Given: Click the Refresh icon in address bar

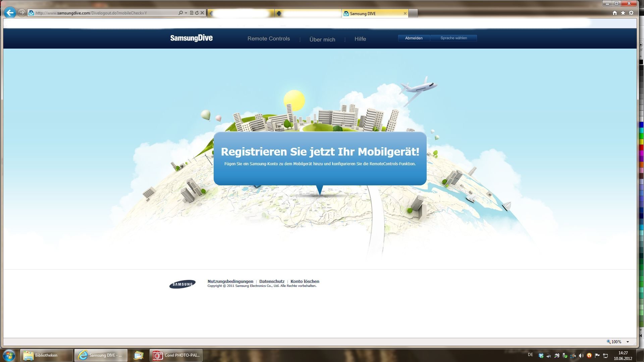Looking at the screenshot, I should pos(197,13).
